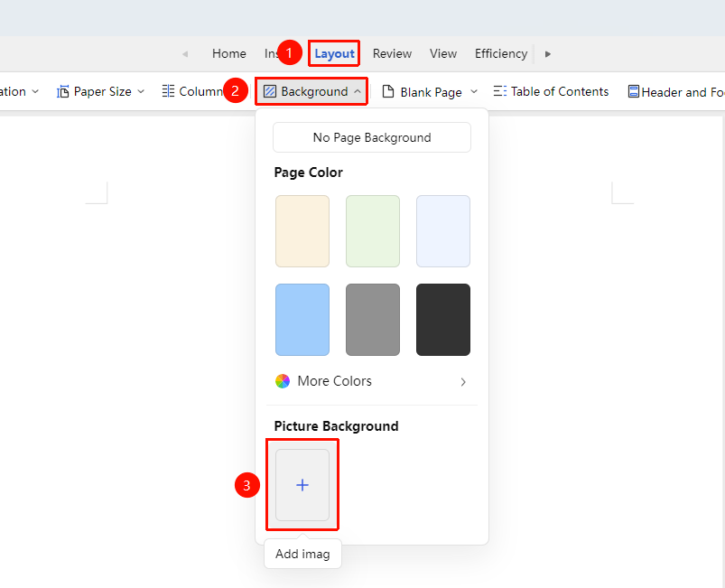Click the More Colors rainbow wheel icon

pyautogui.click(x=283, y=381)
